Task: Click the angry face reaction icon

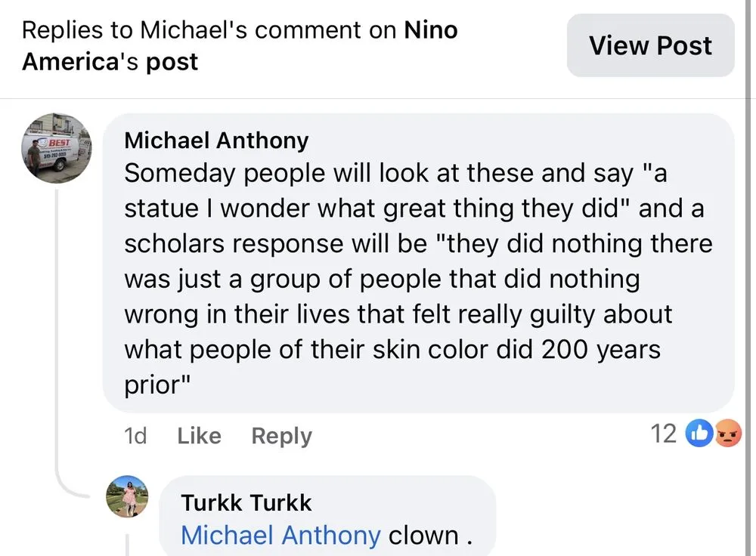Action: (x=726, y=434)
